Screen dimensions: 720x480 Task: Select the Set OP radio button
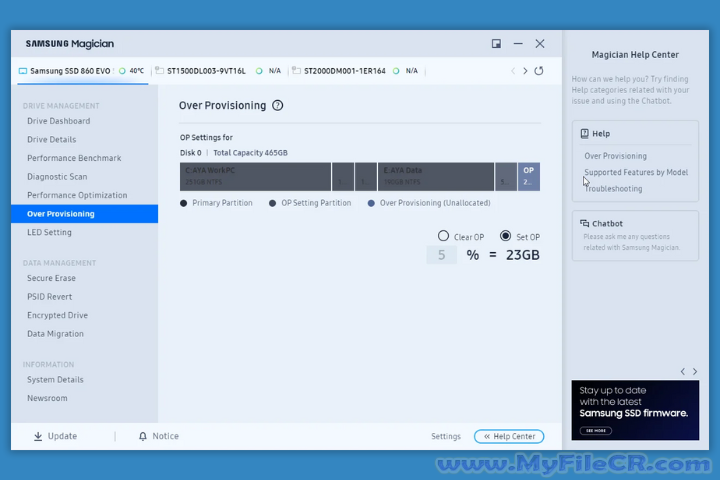[x=505, y=236]
